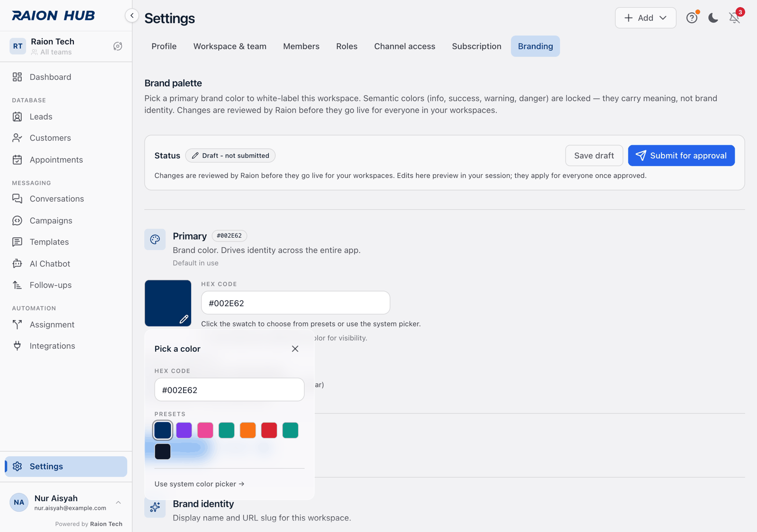
Task: Click the popup hex code field
Action: click(229, 390)
